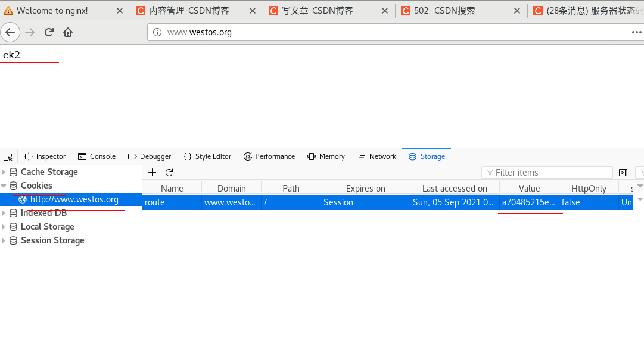Sort cookies by Path column
644x360 pixels.
(291, 189)
